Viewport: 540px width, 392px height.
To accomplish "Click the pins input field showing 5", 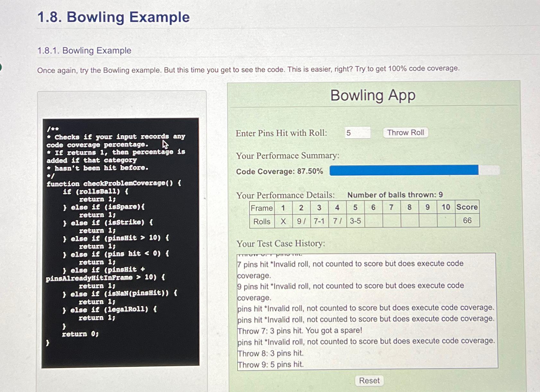I will 357,133.
